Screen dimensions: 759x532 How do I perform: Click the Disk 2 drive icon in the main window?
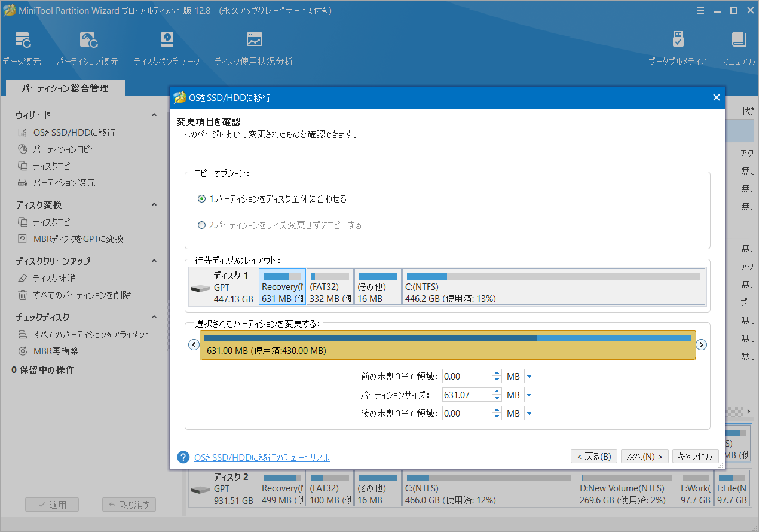click(x=200, y=490)
